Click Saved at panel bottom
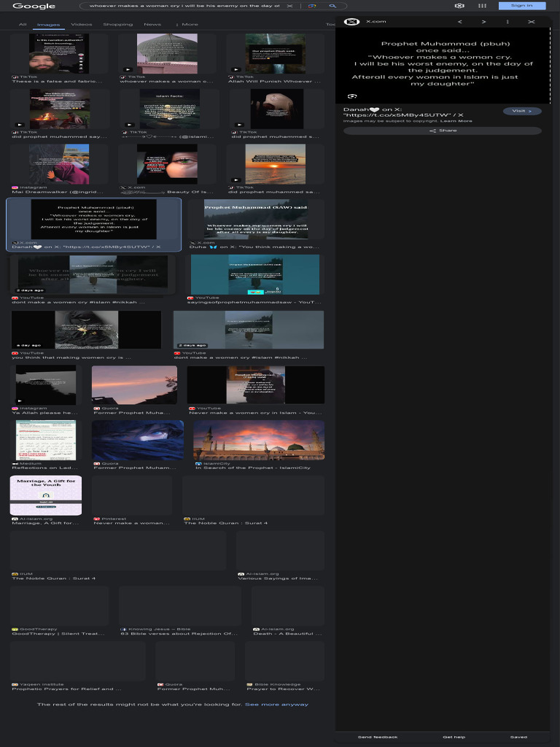 click(x=518, y=737)
